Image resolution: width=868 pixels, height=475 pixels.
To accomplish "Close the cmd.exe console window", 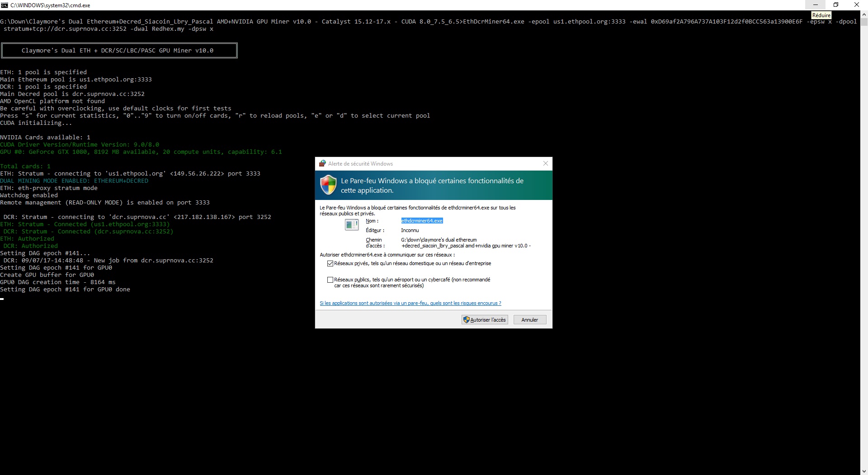I will [857, 5].
